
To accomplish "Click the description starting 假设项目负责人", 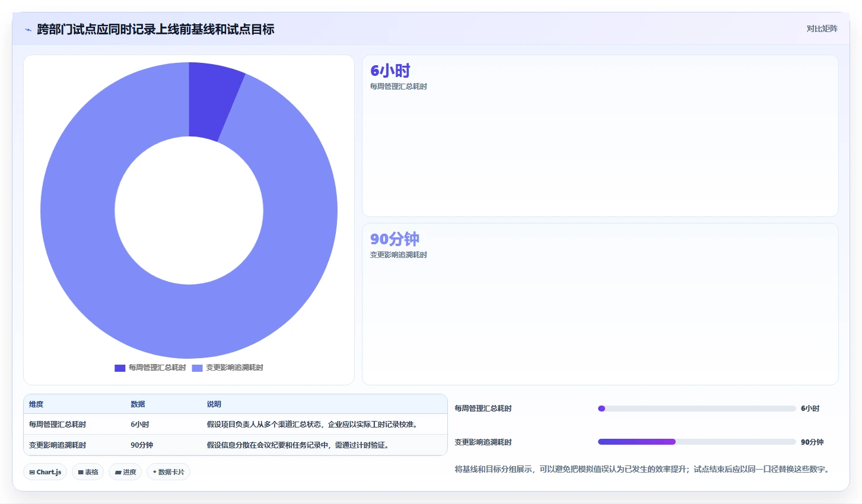I will click(x=313, y=425).
